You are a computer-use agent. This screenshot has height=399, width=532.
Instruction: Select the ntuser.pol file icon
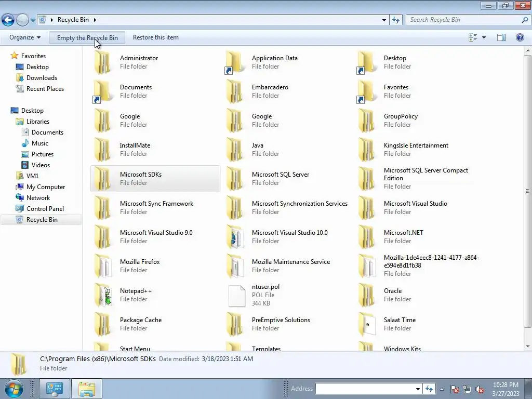click(237, 296)
